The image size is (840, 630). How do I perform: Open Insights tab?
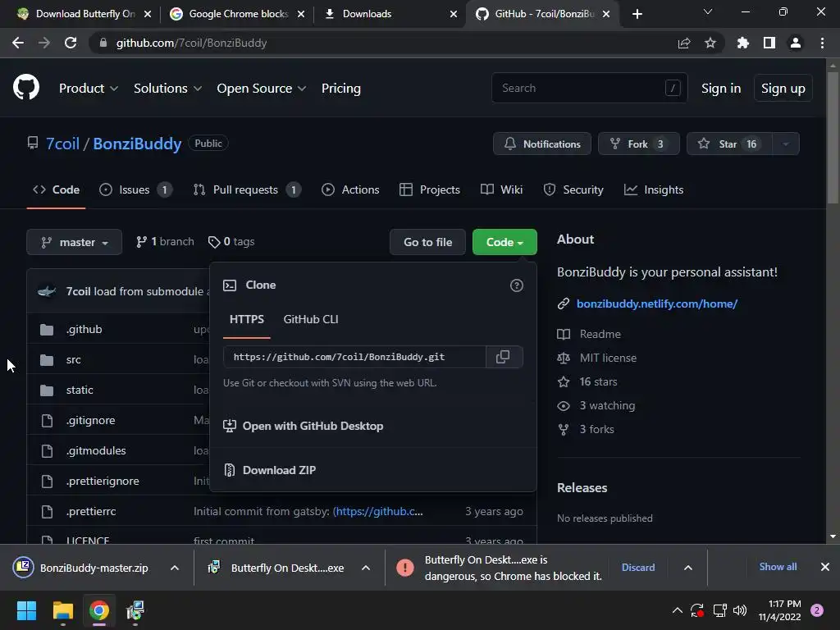(654, 189)
